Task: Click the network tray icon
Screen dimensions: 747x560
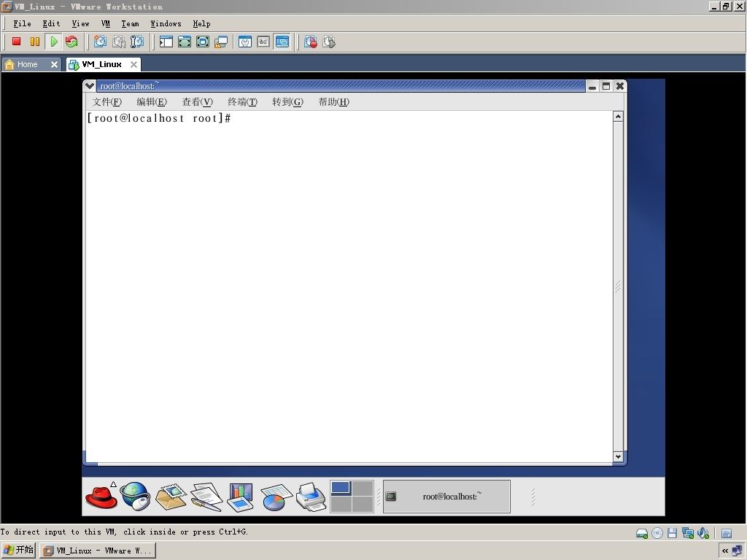Action: click(x=738, y=551)
